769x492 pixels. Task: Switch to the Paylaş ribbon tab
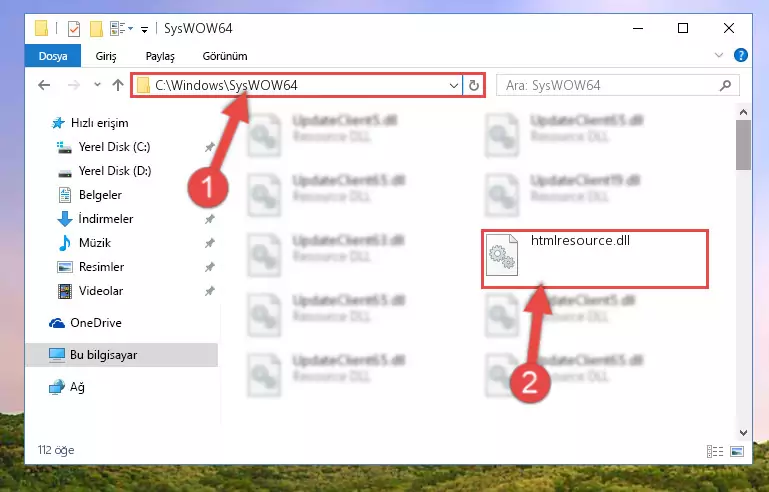tap(160, 56)
